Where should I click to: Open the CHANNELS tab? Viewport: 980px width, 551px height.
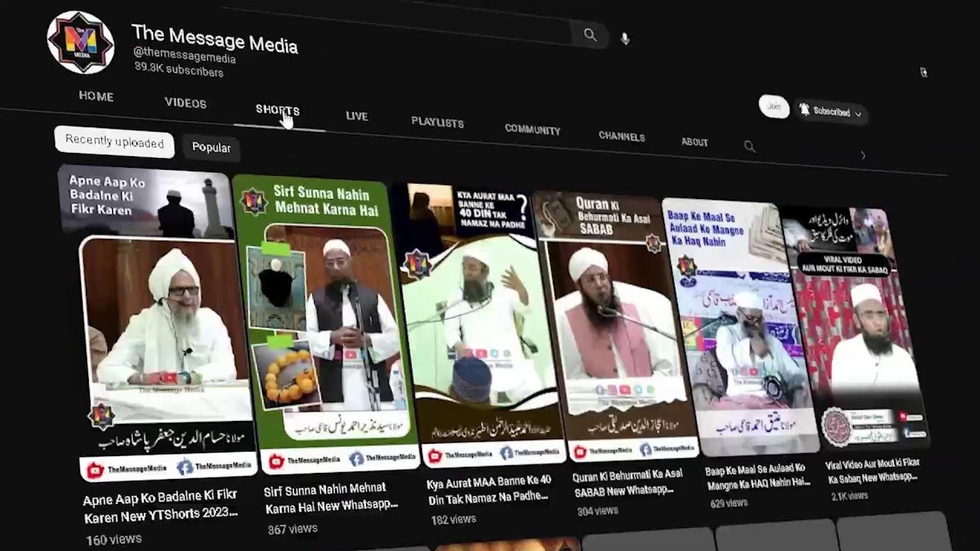click(x=622, y=136)
